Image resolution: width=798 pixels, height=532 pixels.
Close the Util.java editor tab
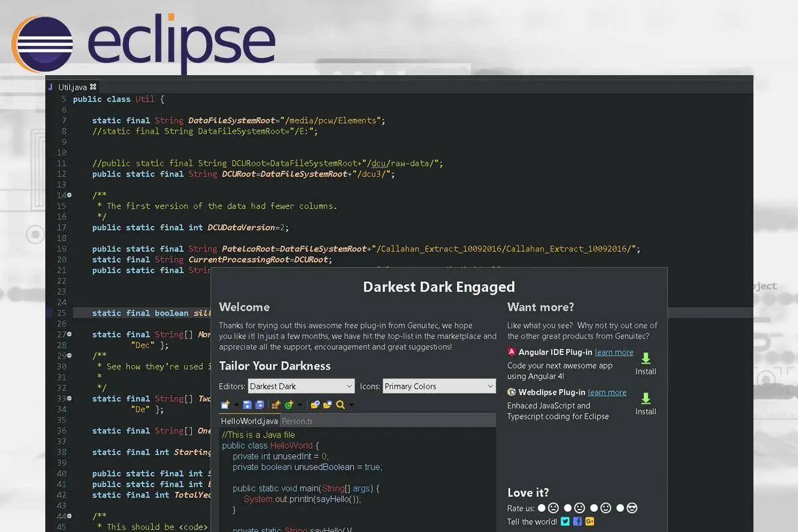point(93,86)
